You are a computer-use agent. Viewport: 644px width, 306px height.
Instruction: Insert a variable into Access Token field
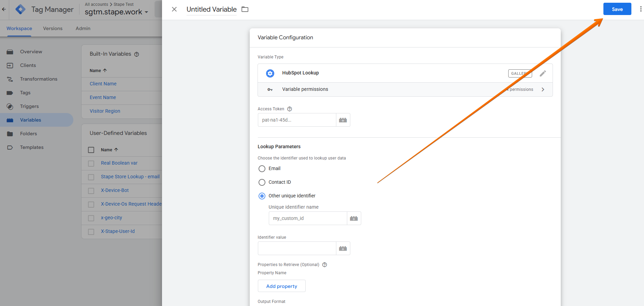(x=343, y=120)
